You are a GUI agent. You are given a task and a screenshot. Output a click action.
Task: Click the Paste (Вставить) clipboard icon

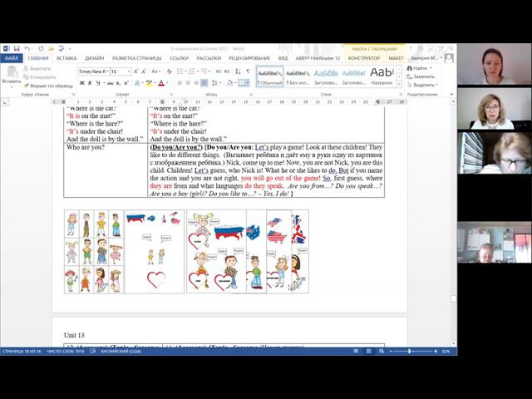tap(12, 71)
